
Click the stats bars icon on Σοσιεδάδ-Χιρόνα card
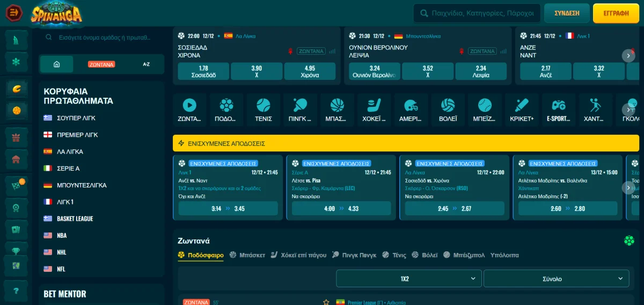pos(332,52)
